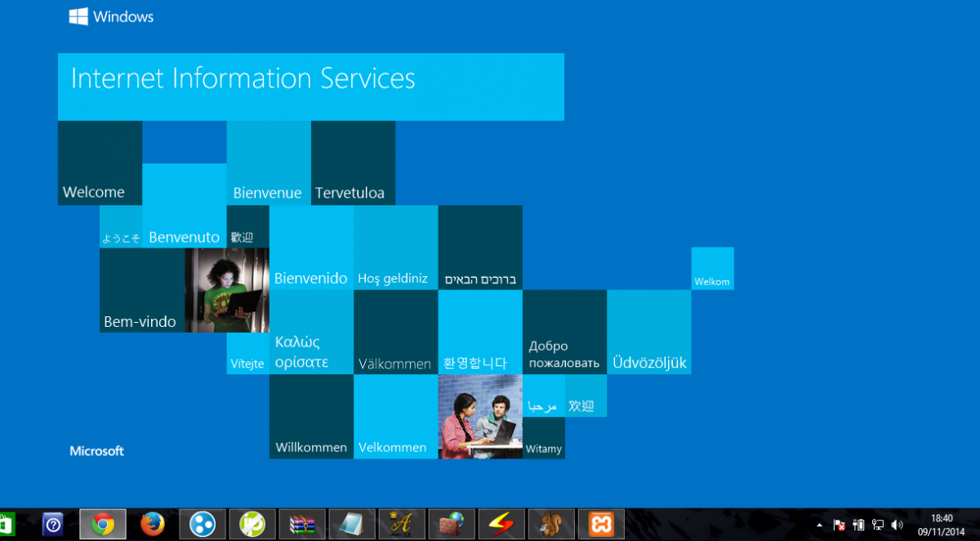Click the Bem-vindo tile

[142, 290]
